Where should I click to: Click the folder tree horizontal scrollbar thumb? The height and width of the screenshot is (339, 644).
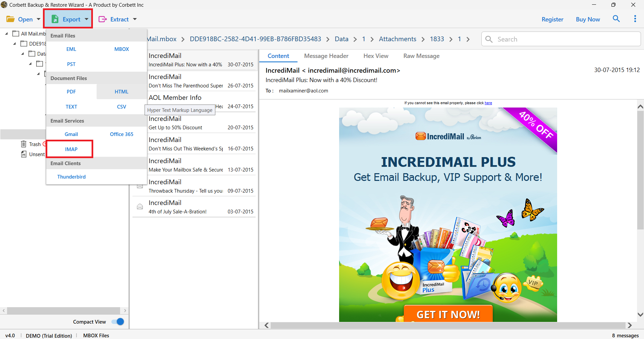click(x=63, y=311)
